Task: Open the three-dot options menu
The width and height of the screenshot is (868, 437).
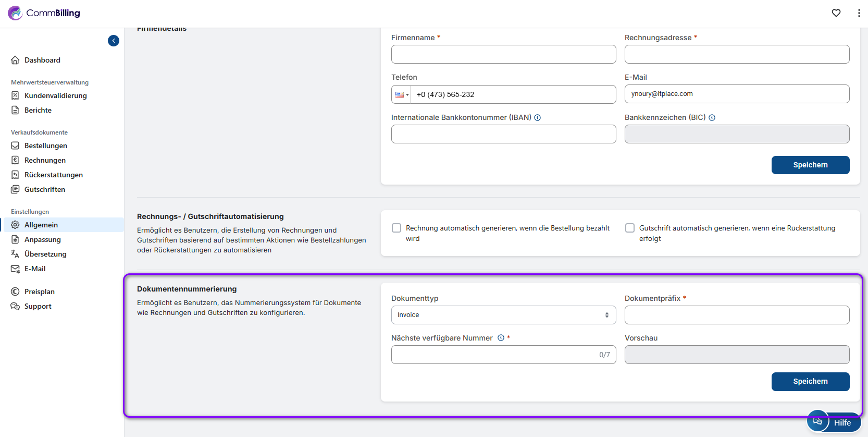Action: [x=859, y=13]
